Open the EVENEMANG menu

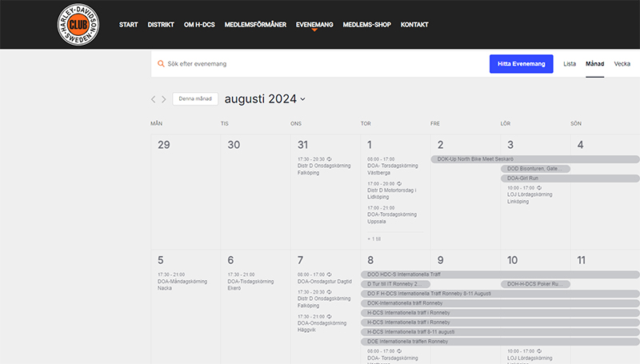pyautogui.click(x=314, y=25)
